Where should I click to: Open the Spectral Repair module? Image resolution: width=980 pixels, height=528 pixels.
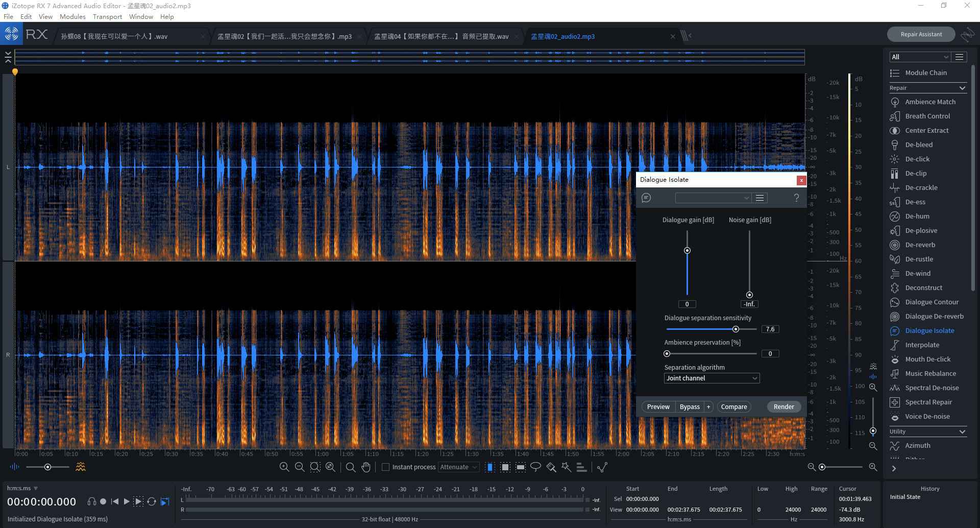coord(928,402)
